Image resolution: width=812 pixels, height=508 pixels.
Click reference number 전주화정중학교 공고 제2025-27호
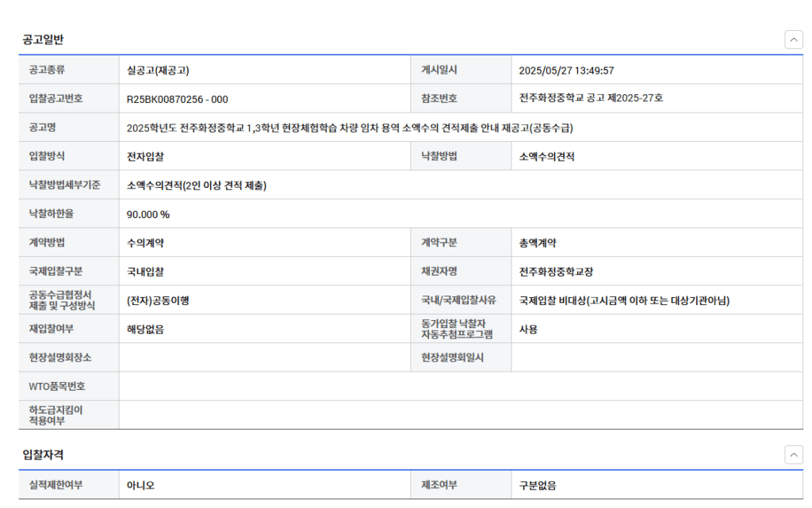(x=591, y=97)
